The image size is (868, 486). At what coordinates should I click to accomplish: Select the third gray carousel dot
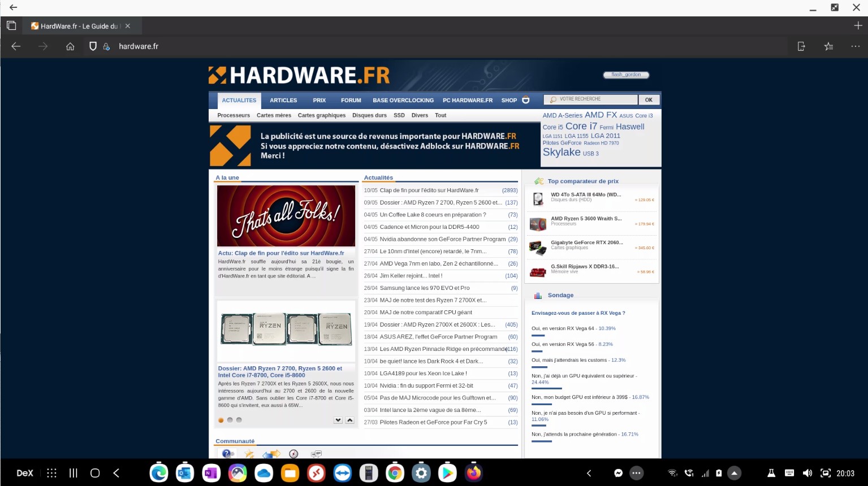click(239, 420)
